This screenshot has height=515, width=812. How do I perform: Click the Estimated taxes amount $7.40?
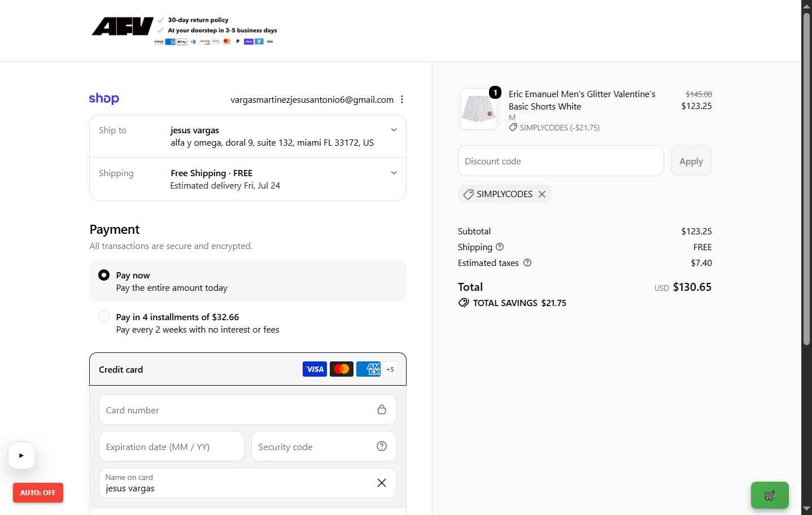(x=701, y=263)
